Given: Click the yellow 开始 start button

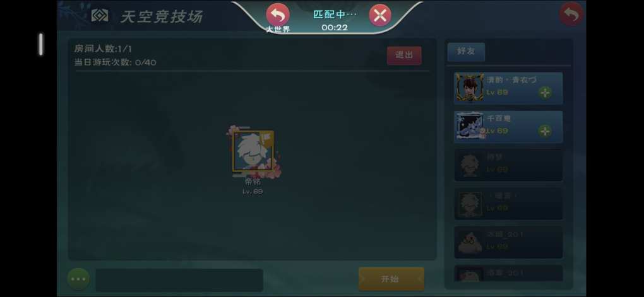Looking at the screenshot, I should click(x=391, y=279).
